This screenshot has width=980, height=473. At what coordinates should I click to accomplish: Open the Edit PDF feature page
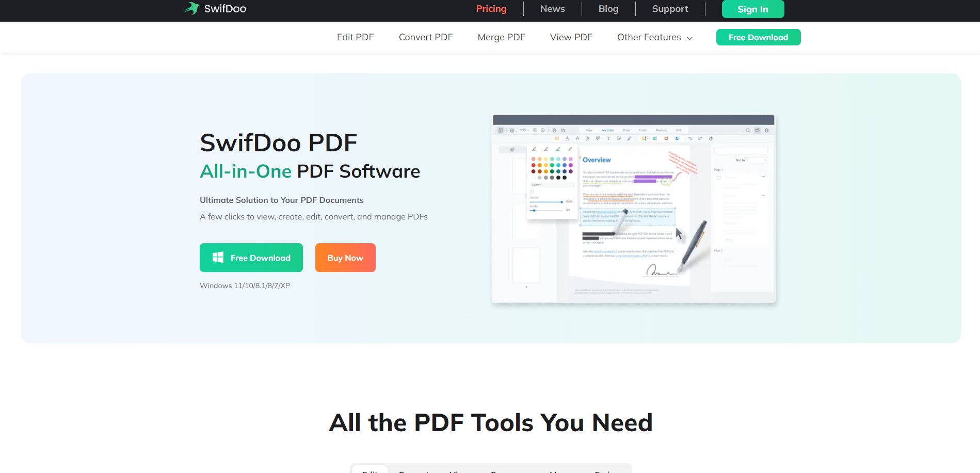pyautogui.click(x=356, y=37)
